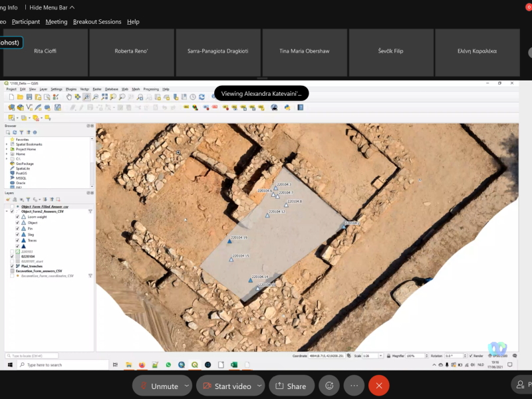This screenshot has width=532, height=399.
Task: Open the more options ellipsis button
Action: point(354,386)
